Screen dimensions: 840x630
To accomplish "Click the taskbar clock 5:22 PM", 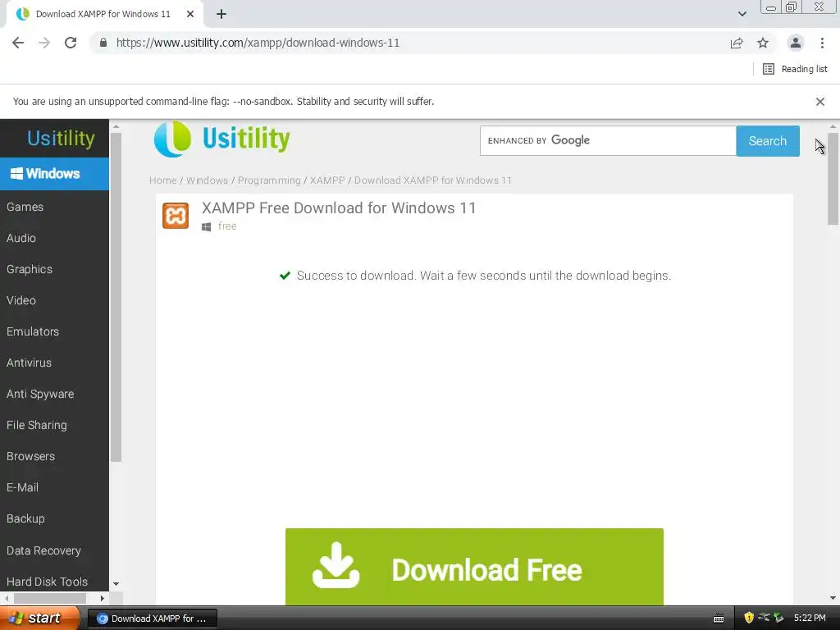I will point(810,619).
